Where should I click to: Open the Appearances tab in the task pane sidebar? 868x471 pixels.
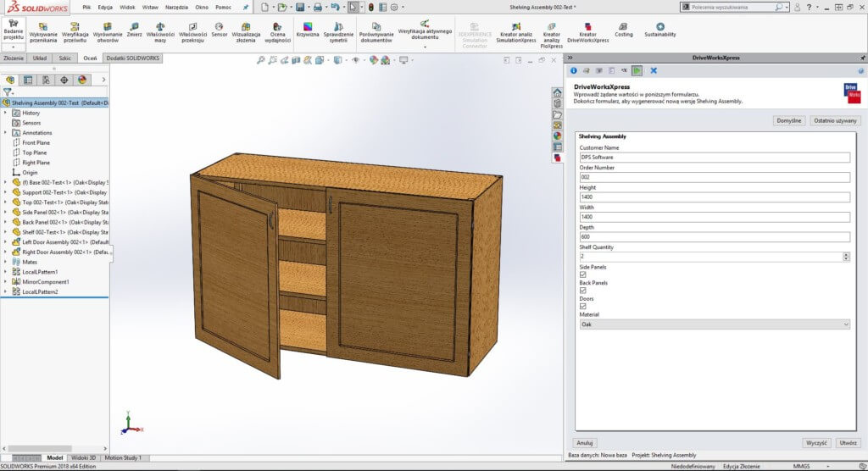[557, 136]
